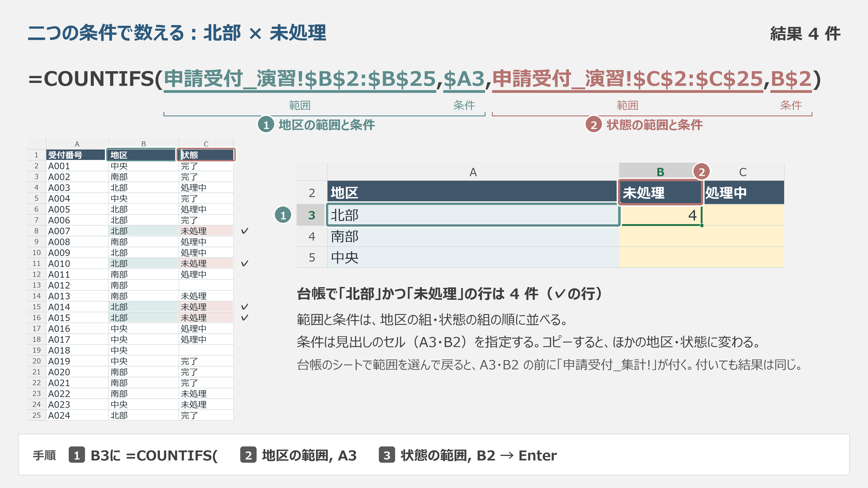Select the B$2 condition in the formula
Viewport: 868px width, 488px height.
tap(791, 79)
